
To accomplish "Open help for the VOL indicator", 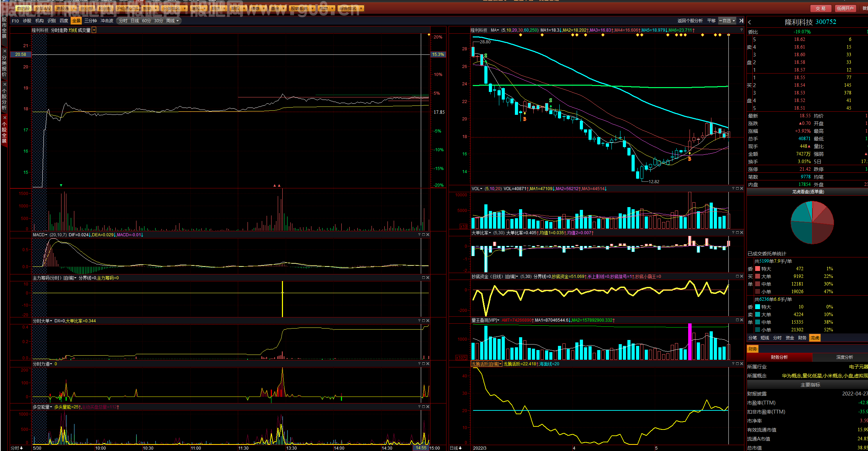I will point(733,189).
